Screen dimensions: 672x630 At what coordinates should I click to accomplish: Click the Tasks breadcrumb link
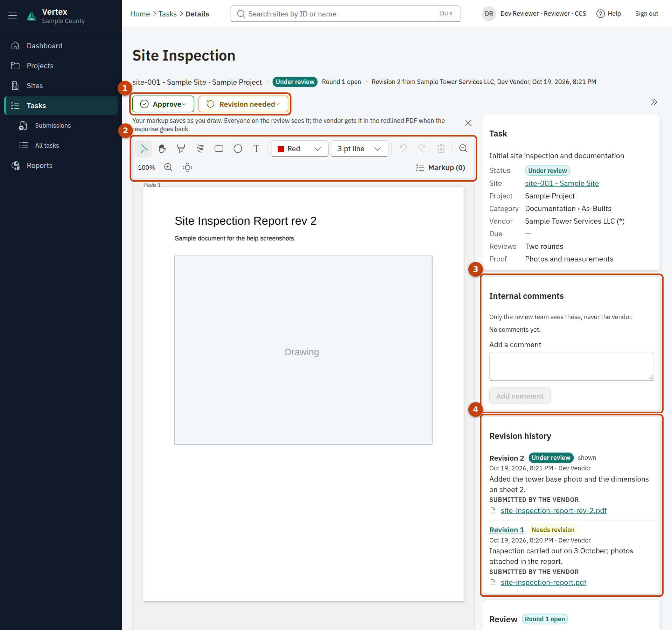(x=168, y=14)
